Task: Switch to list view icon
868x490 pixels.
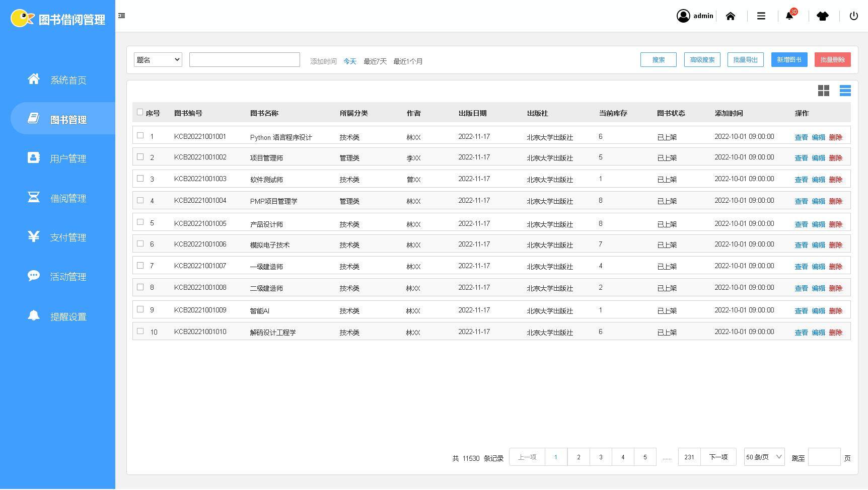Action: coord(845,91)
